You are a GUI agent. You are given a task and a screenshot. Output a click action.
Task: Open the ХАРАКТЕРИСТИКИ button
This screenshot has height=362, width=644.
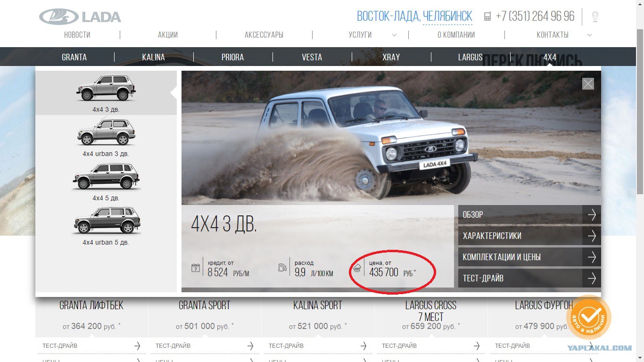coord(529,236)
